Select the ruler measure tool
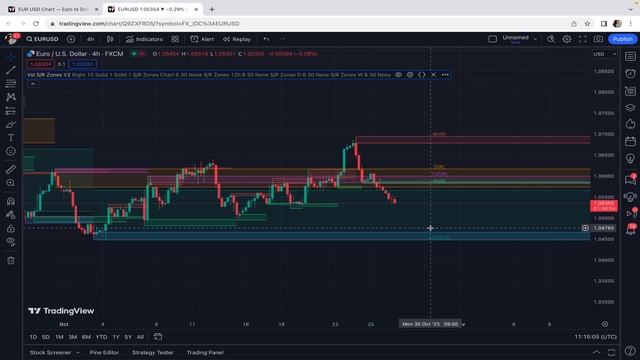The height and width of the screenshot is (360, 640). [11, 169]
